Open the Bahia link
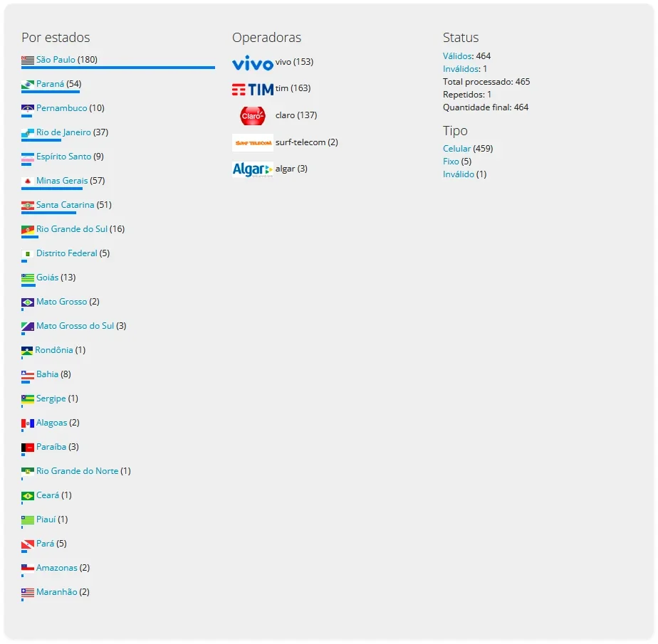658x644 pixels. (x=48, y=374)
